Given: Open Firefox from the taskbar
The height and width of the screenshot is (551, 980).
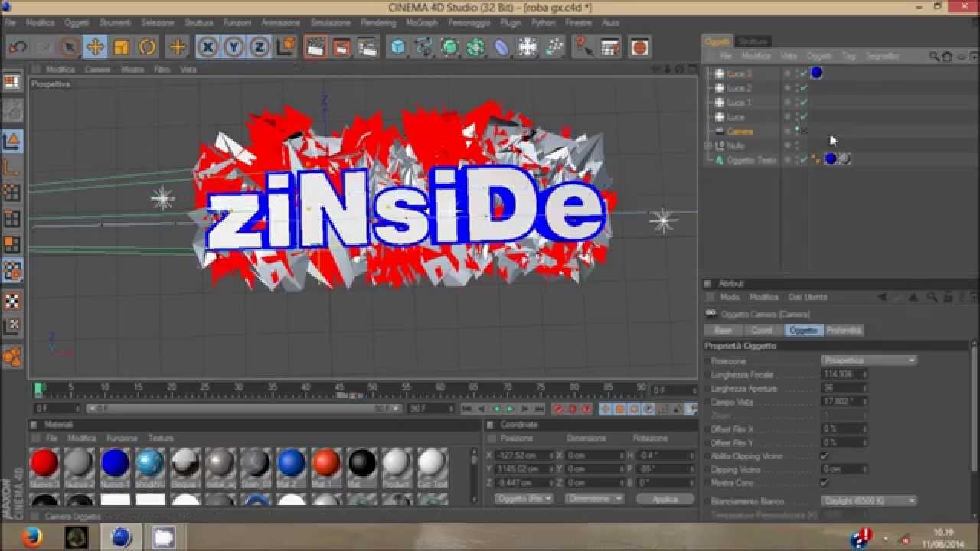Looking at the screenshot, I should (33, 538).
